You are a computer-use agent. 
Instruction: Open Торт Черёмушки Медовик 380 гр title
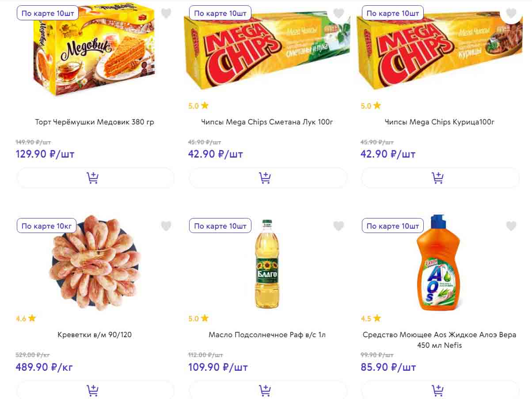pyautogui.click(x=95, y=122)
